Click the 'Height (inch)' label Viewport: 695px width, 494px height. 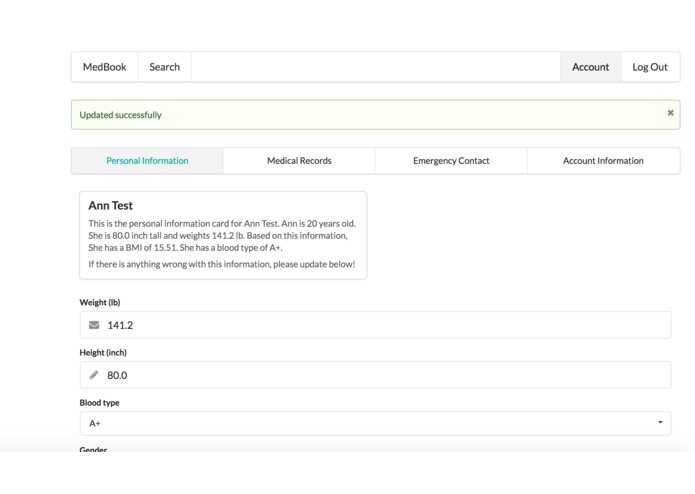(x=103, y=353)
